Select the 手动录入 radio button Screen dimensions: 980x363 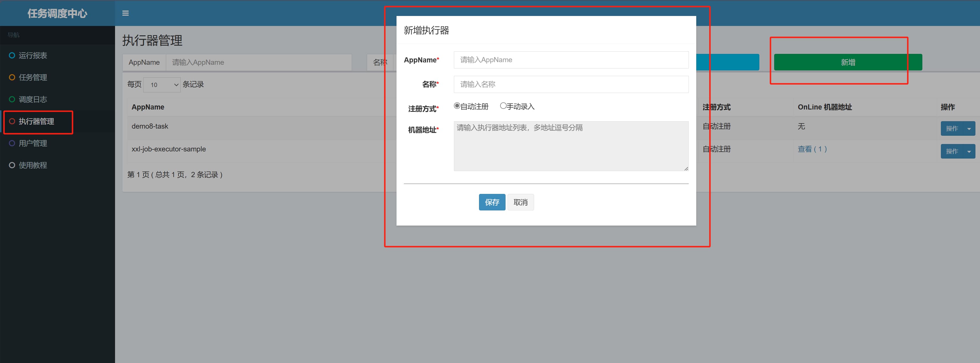(503, 106)
